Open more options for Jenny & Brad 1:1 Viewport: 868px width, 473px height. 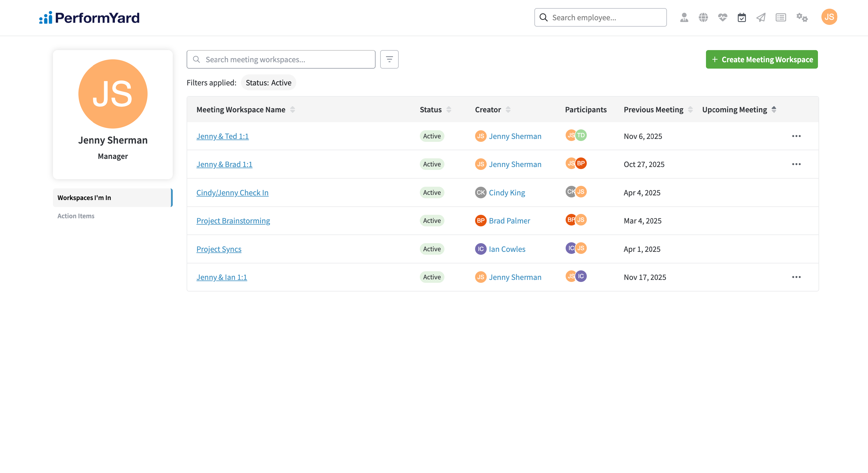click(x=796, y=164)
